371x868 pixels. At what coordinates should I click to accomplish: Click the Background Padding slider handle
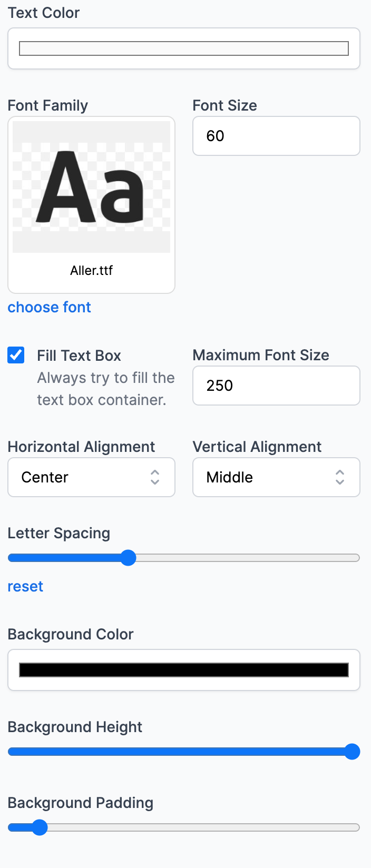click(40, 827)
